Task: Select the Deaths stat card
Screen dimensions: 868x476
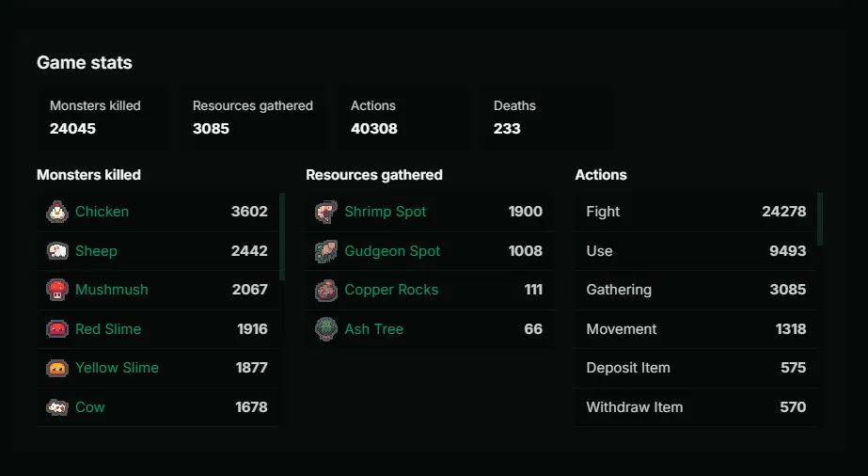Action: click(x=545, y=118)
